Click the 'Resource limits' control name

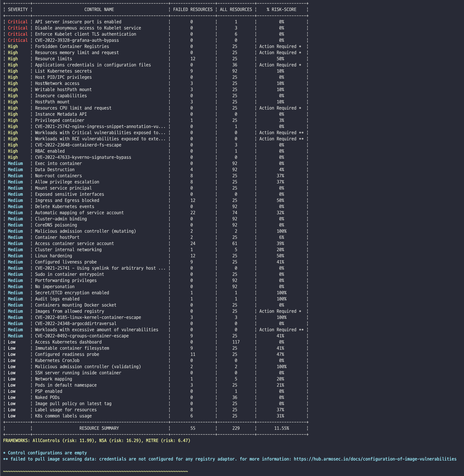(54, 59)
